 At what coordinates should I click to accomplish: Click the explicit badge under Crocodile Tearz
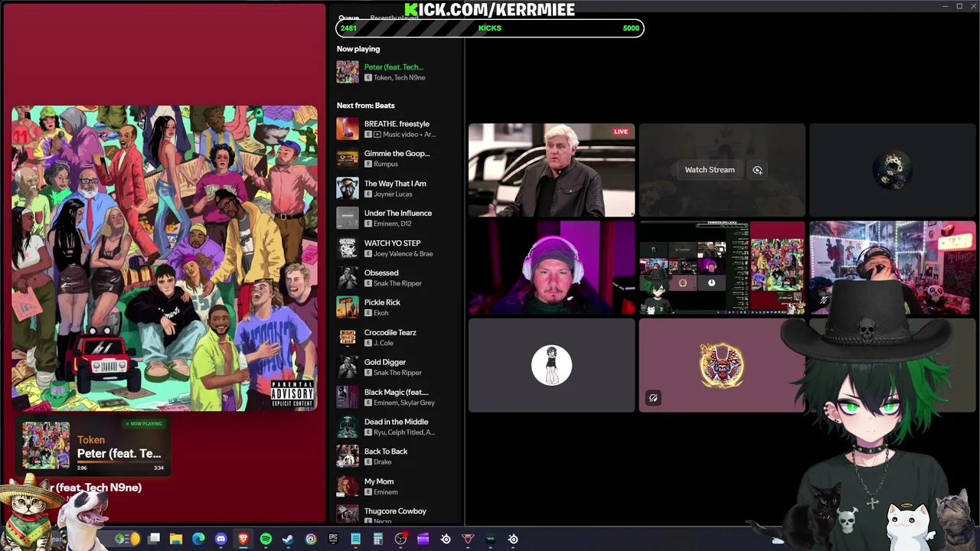tap(368, 343)
